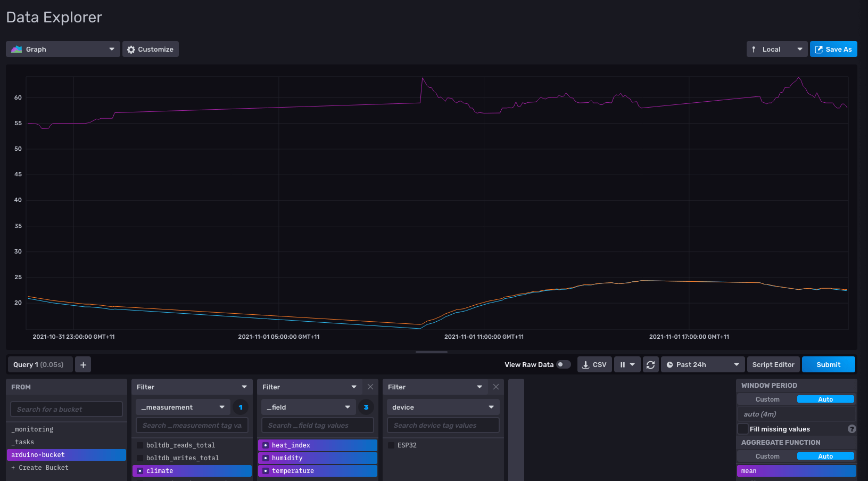Click the 25 label on the graph y-axis
This screenshot has height=481, width=868.
coord(18,277)
